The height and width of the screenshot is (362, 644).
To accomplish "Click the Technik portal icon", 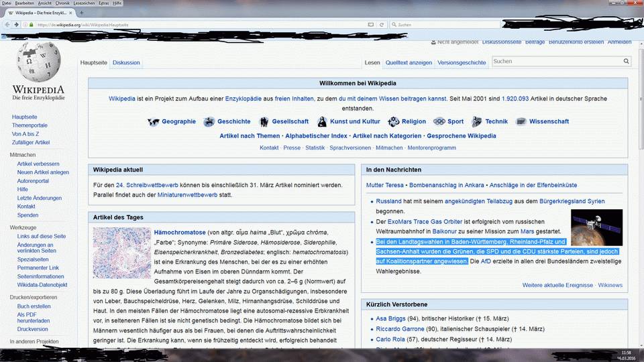I will click(476, 121).
